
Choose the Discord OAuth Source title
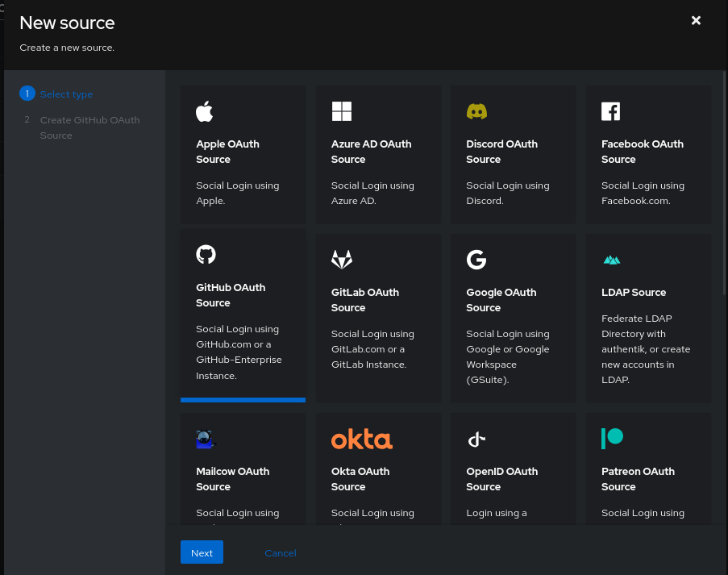coord(501,152)
